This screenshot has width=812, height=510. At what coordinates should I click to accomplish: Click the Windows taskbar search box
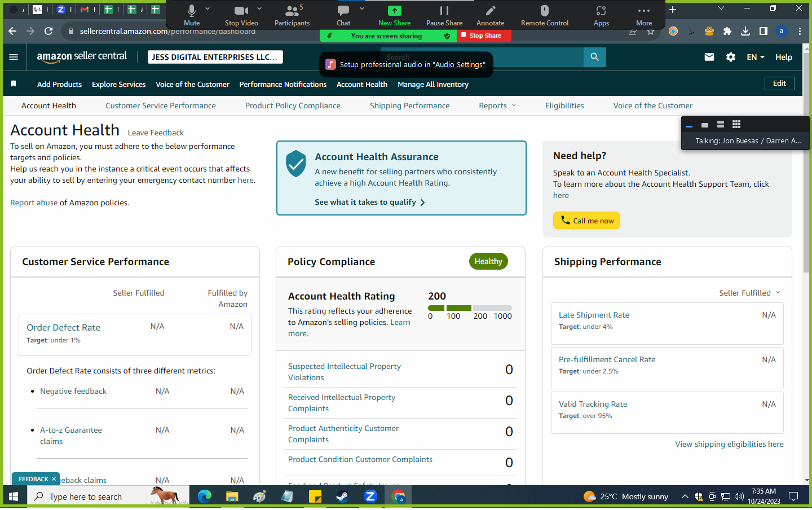point(107,496)
